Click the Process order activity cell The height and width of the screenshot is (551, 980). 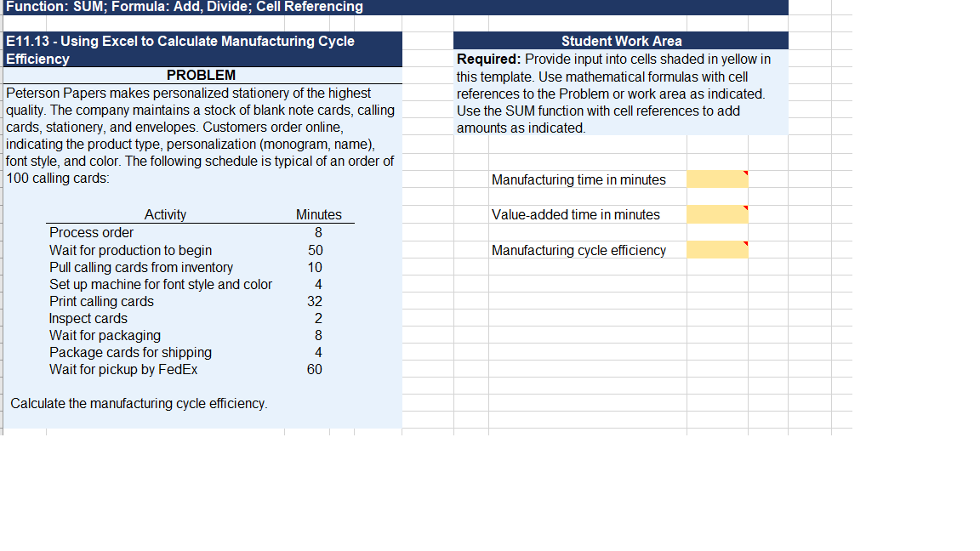pyautogui.click(x=91, y=232)
